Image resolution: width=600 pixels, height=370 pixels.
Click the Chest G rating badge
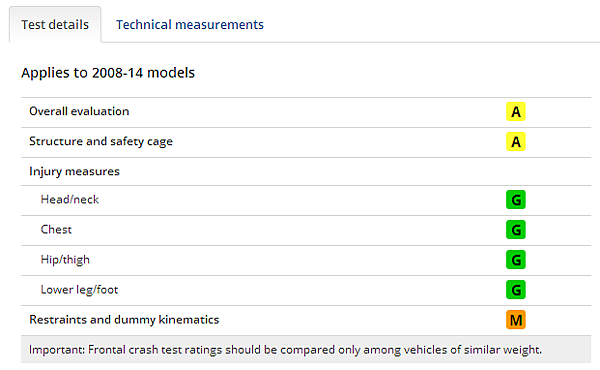[515, 230]
